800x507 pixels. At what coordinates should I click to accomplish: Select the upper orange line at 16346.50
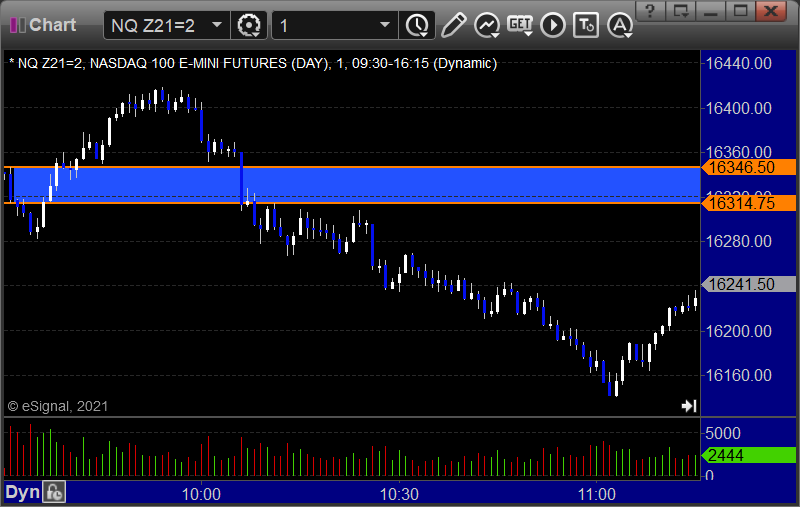(352, 167)
